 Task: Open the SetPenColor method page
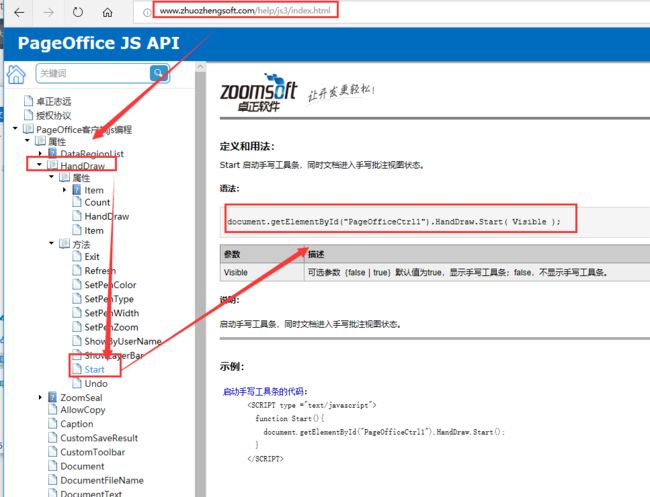click(110, 285)
